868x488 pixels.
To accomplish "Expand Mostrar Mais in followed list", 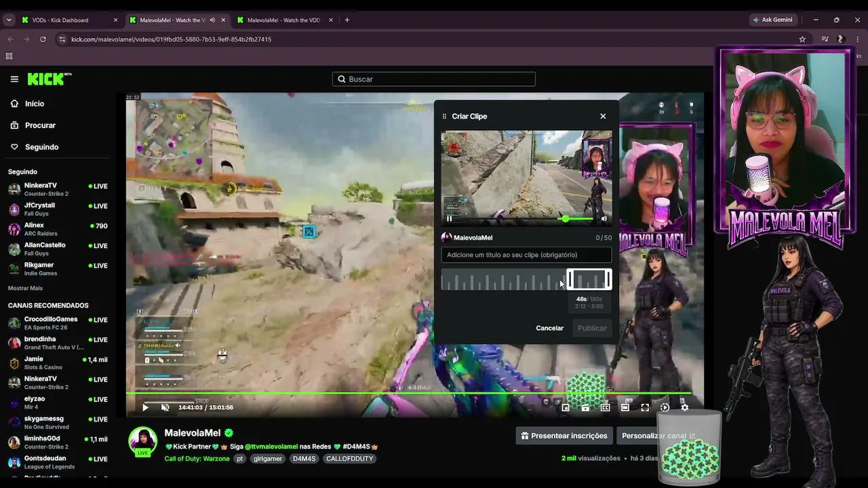I will (25, 288).
